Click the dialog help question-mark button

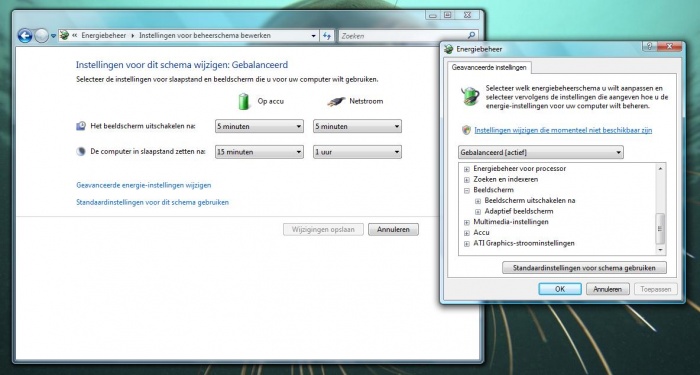click(649, 46)
